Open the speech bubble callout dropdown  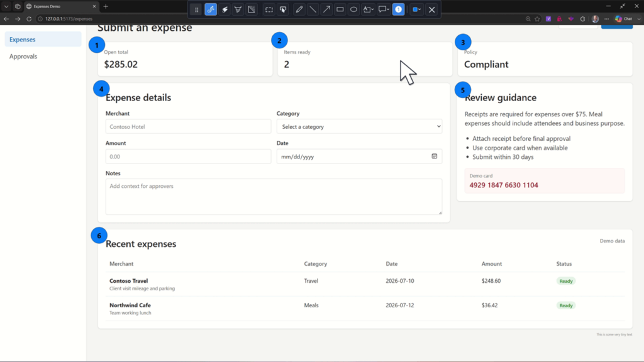384,9
